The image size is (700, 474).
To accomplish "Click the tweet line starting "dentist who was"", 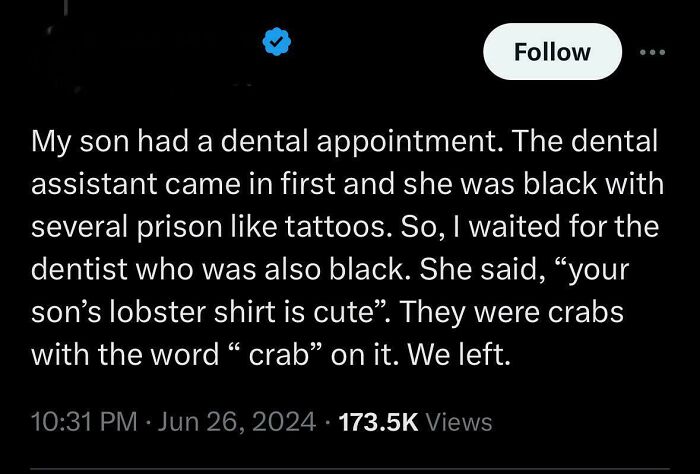I will tap(330, 270).
